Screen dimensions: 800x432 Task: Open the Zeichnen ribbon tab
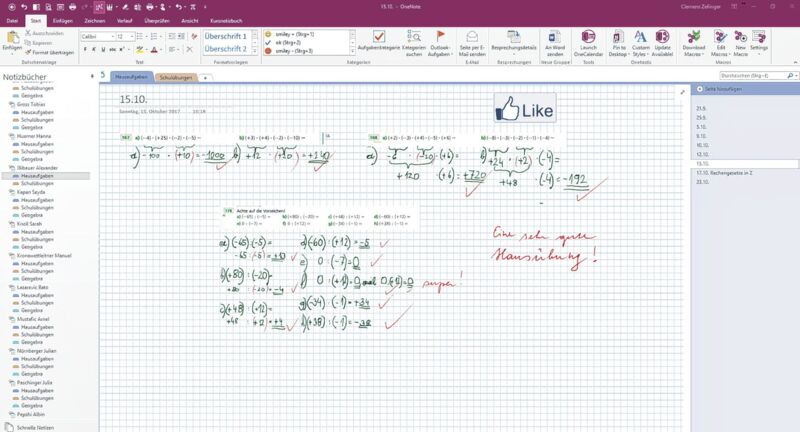tap(94, 20)
